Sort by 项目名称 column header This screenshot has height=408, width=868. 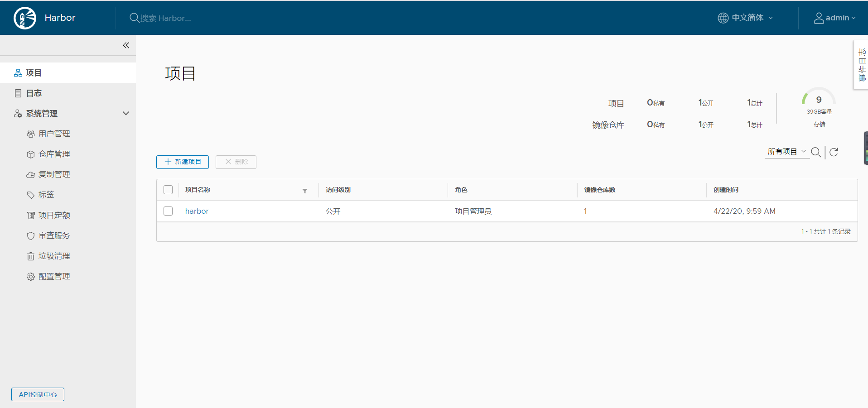pos(198,190)
